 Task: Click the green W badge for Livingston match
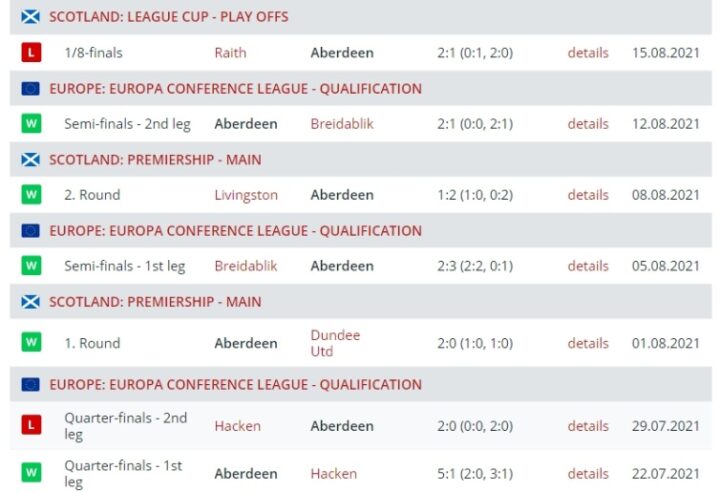click(x=31, y=195)
